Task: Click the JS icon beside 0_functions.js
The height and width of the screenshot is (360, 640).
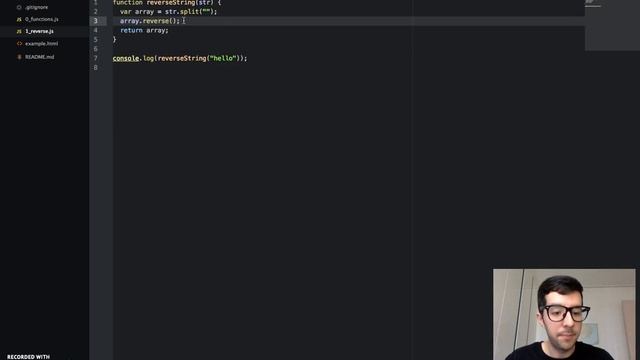Action: (x=19, y=19)
